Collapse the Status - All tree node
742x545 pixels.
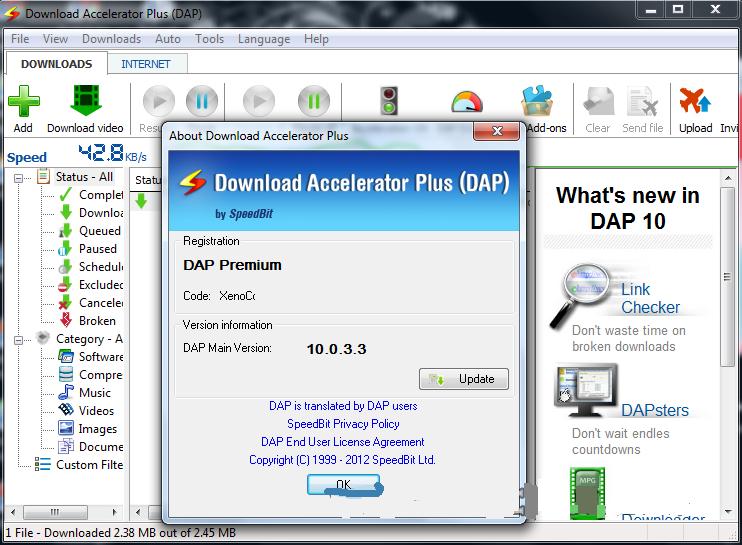(x=18, y=178)
